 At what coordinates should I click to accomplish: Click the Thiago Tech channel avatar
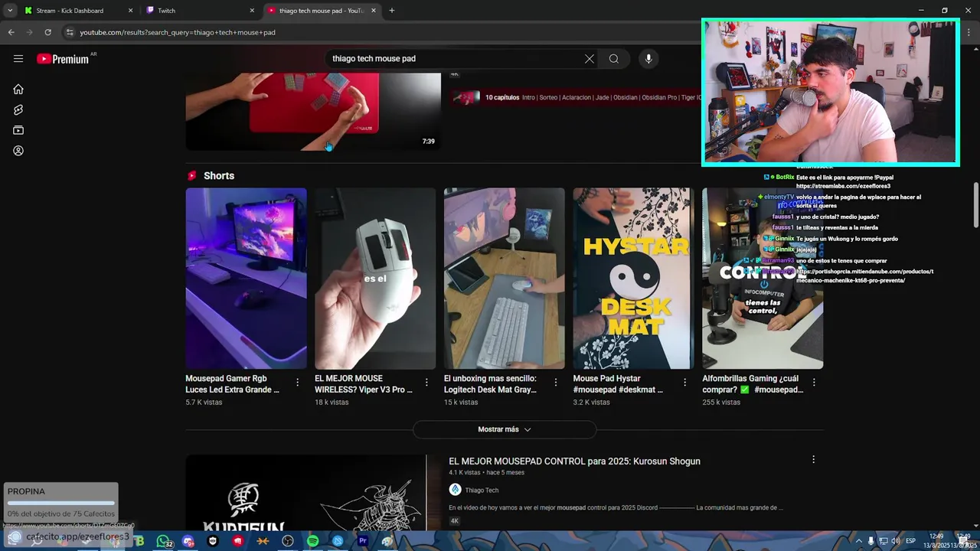coord(455,490)
